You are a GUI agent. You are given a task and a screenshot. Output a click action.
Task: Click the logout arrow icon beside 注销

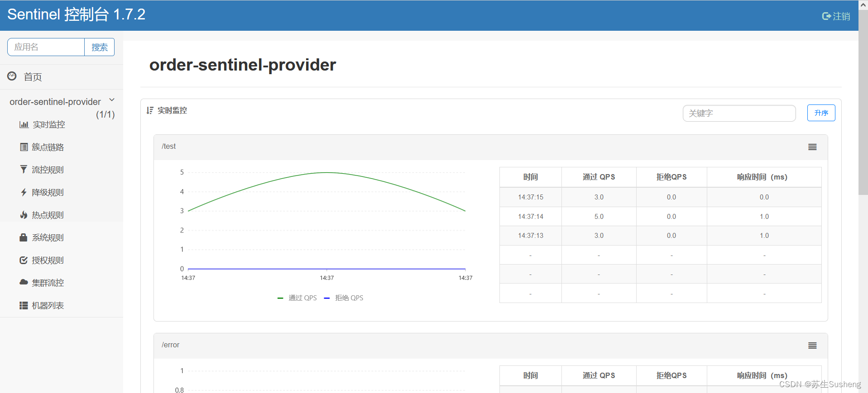pos(826,16)
